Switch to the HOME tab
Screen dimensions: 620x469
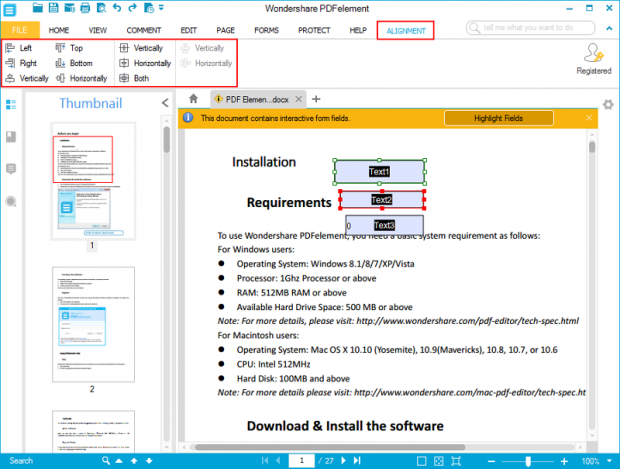pos(59,30)
